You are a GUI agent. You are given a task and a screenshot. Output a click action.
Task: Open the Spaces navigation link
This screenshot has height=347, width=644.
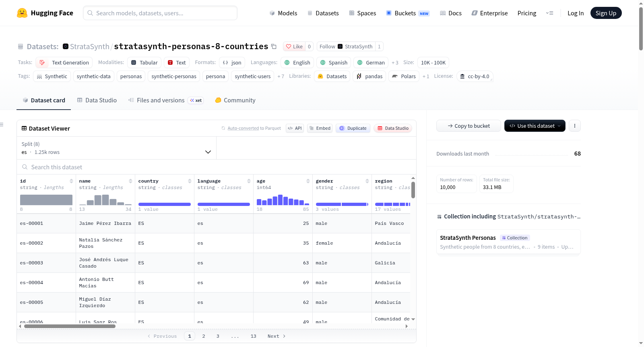[x=363, y=13]
